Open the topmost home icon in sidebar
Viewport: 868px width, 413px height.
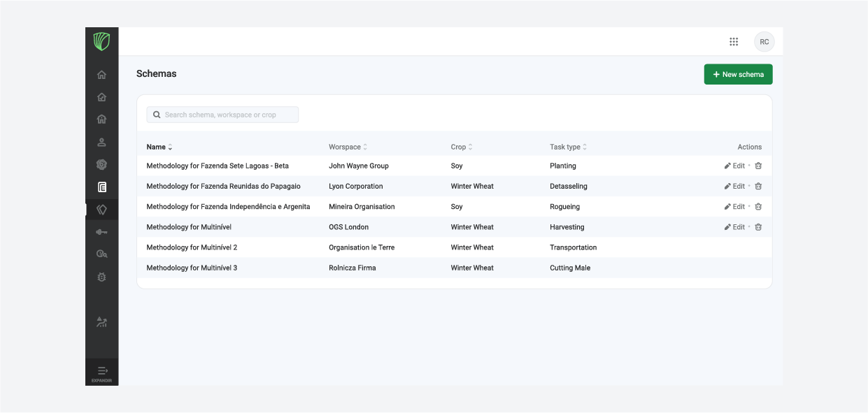click(101, 75)
